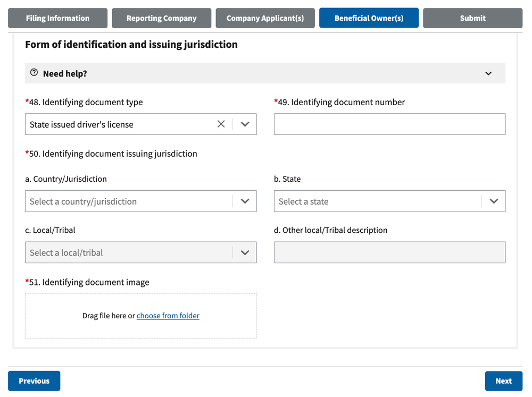The width and height of the screenshot is (532, 397).
Task: Open the Country/Jurisdiction dropdown
Action: point(141,201)
